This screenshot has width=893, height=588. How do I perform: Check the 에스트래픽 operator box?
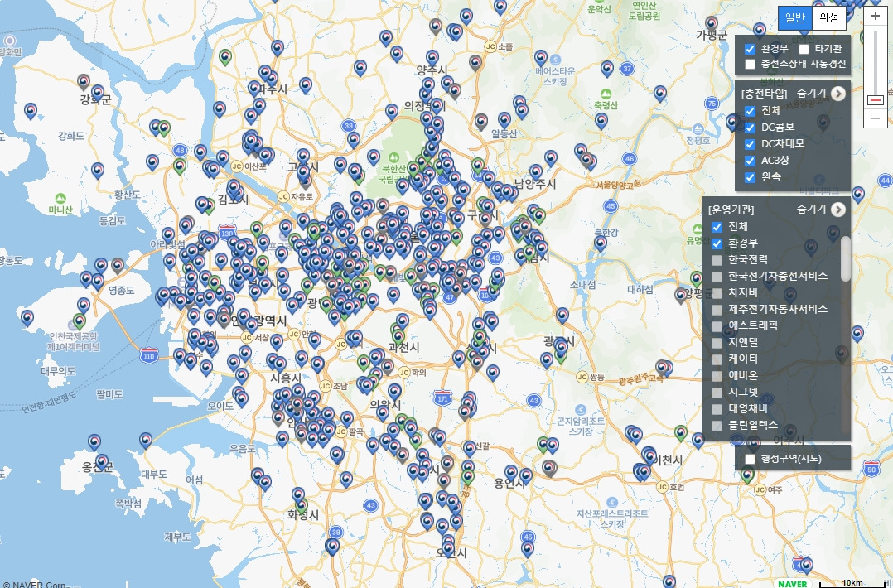point(717,326)
